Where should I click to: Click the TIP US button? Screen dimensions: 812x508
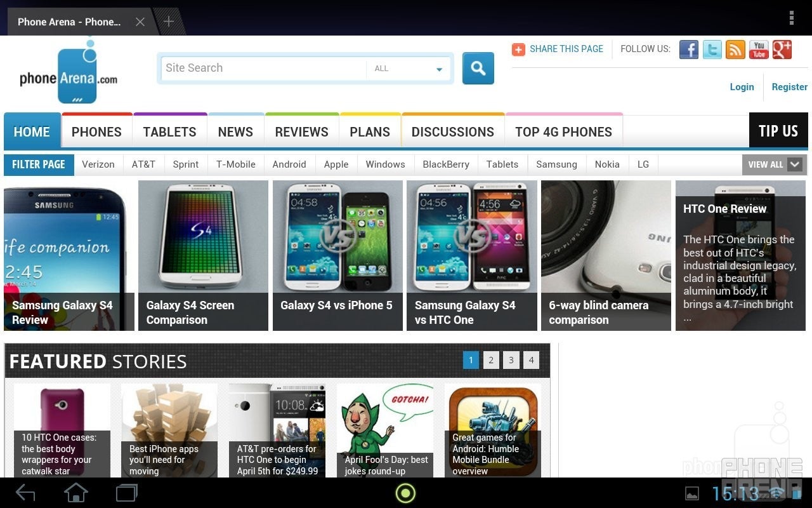pyautogui.click(x=778, y=131)
